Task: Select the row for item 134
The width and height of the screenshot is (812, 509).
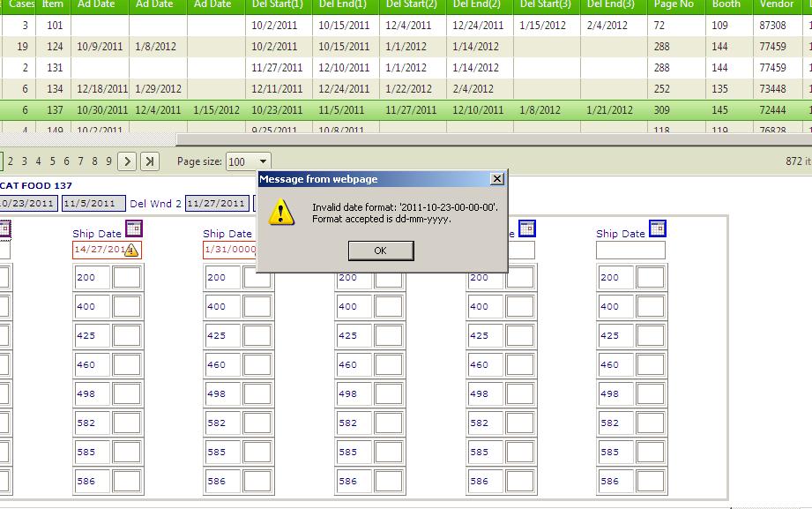Action: pyautogui.click(x=406, y=89)
